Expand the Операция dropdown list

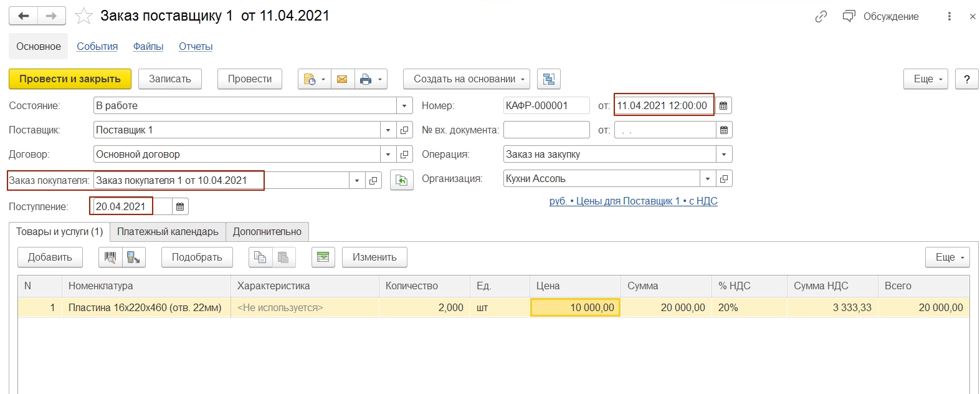click(724, 155)
